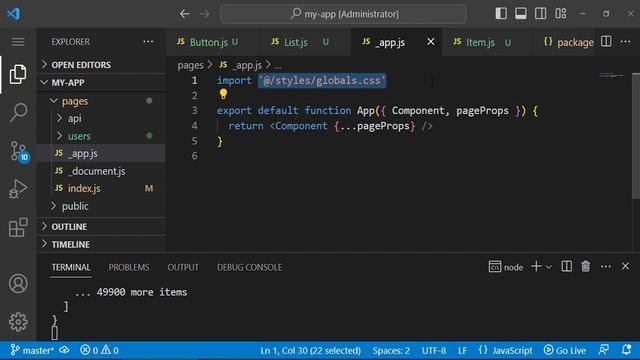Open the Accounts menu icon

pyautogui.click(x=18, y=284)
